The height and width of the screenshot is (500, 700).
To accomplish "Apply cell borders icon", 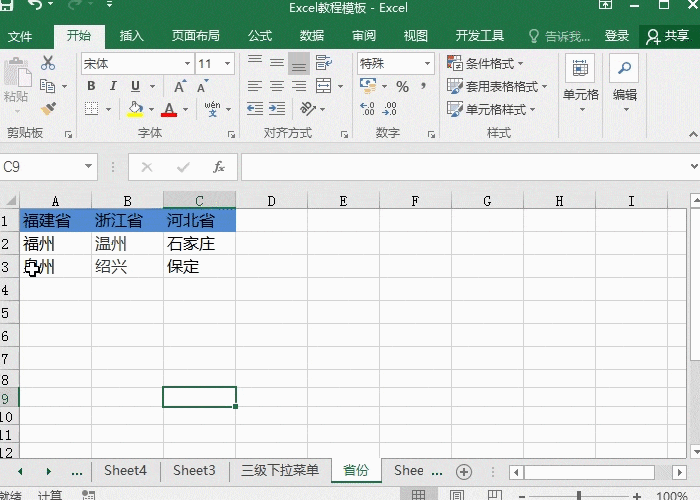I will coord(92,108).
